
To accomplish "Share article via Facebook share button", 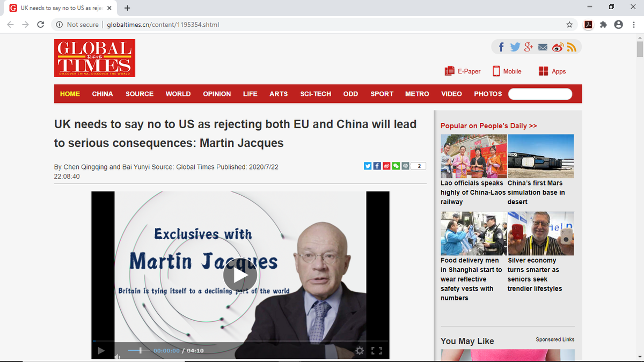I will click(x=377, y=166).
